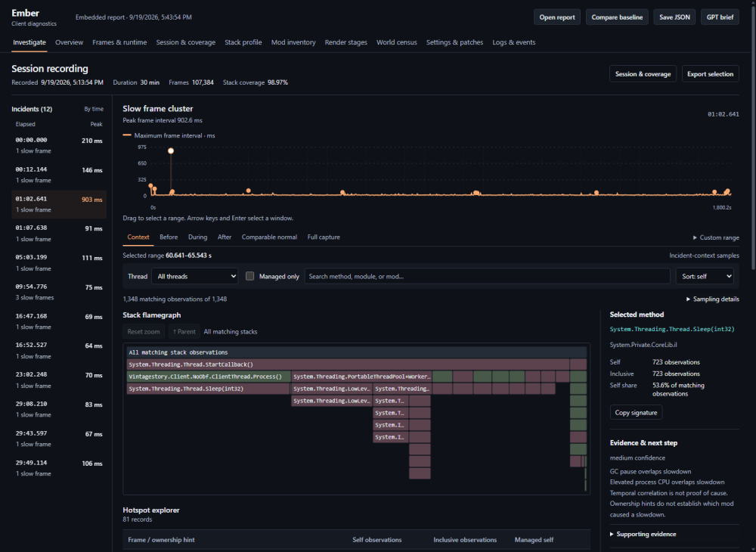This screenshot has width=756, height=552.
Task: Select incident at 00:12.144
Action: click(59, 175)
